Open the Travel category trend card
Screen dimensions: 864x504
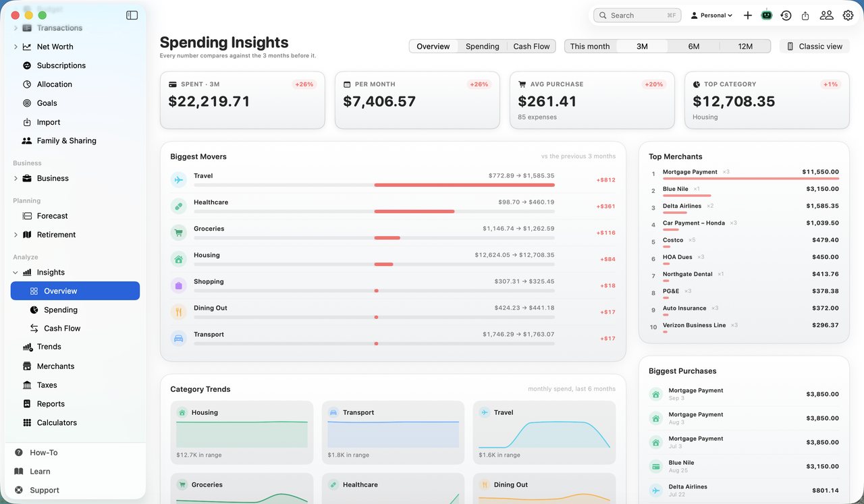tap(544, 432)
